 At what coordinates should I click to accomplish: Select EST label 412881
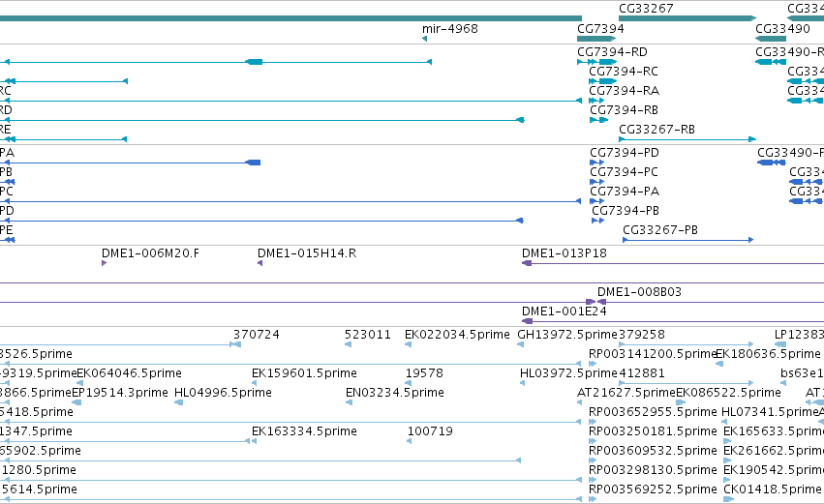point(642,373)
